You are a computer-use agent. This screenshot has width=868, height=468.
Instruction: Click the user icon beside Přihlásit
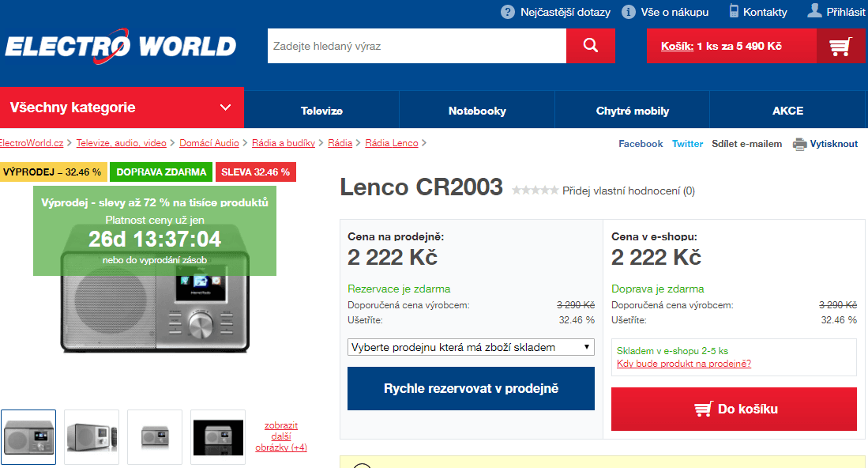(814, 10)
